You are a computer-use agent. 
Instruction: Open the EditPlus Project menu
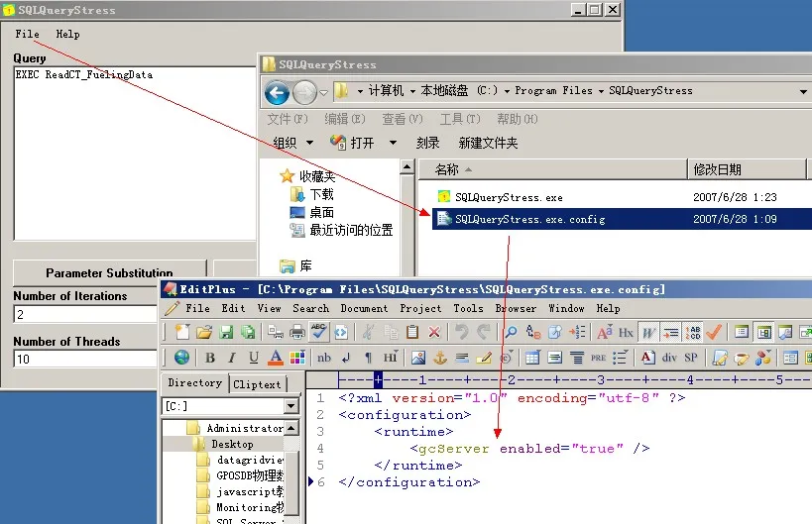420,308
